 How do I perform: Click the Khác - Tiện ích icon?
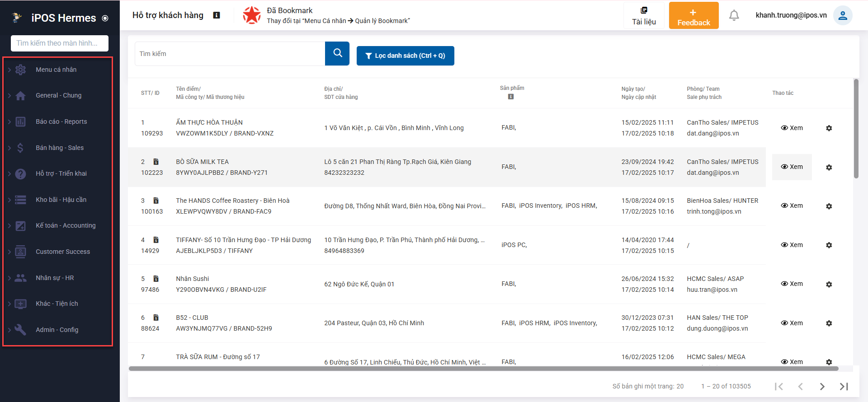coord(20,304)
